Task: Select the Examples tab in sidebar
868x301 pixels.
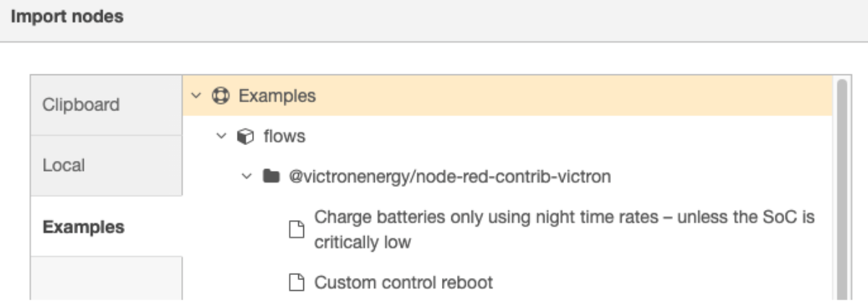Action: pyautogui.click(x=84, y=227)
